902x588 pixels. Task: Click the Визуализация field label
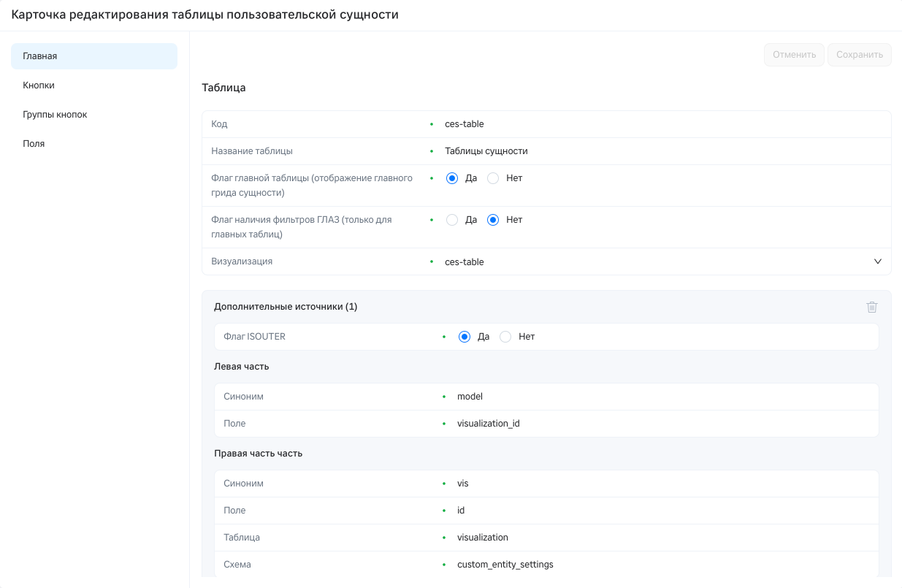(242, 261)
